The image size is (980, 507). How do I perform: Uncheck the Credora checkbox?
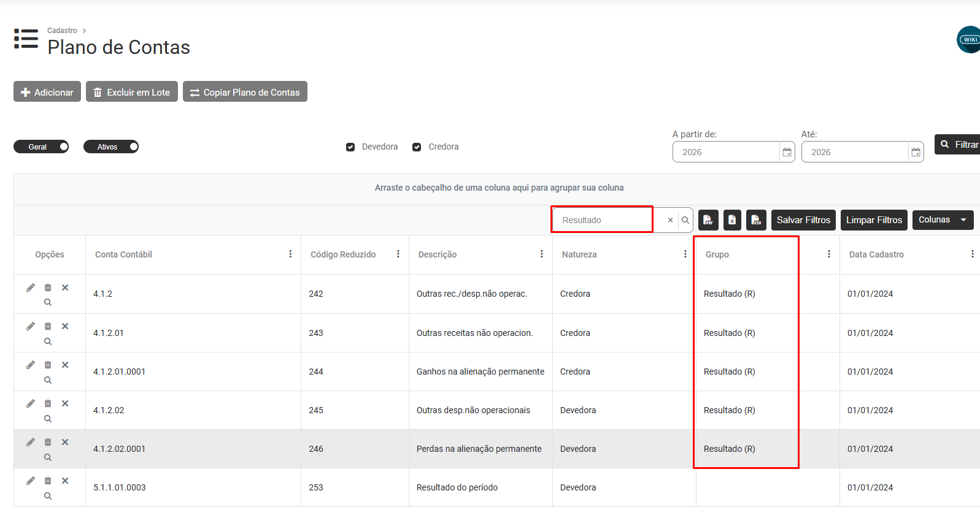(417, 147)
